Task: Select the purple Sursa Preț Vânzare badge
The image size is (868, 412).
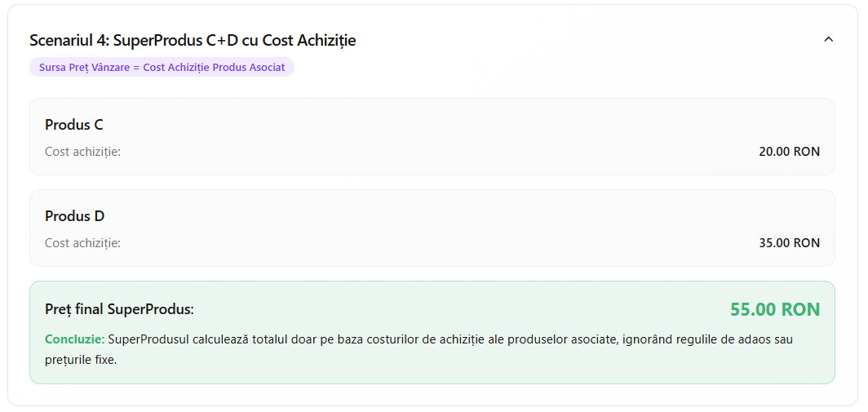Action: click(162, 67)
